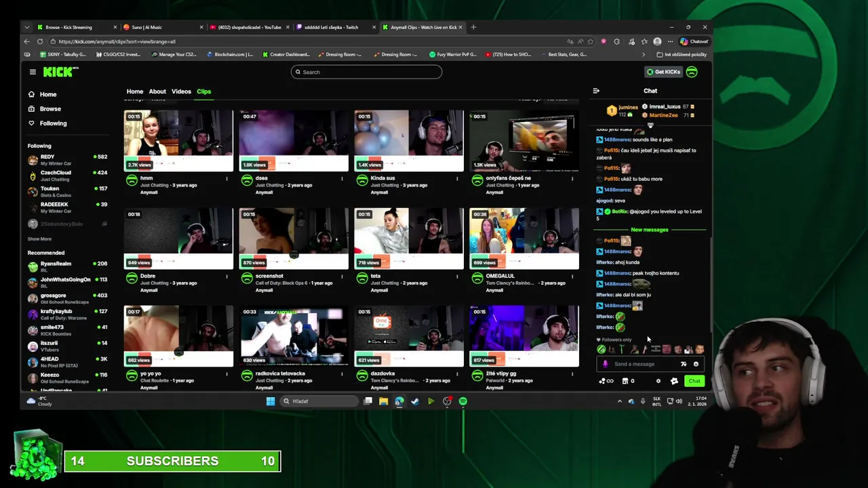The width and height of the screenshot is (868, 488).
Task: Go to Home in Kick sidebar
Action: [x=43, y=94]
